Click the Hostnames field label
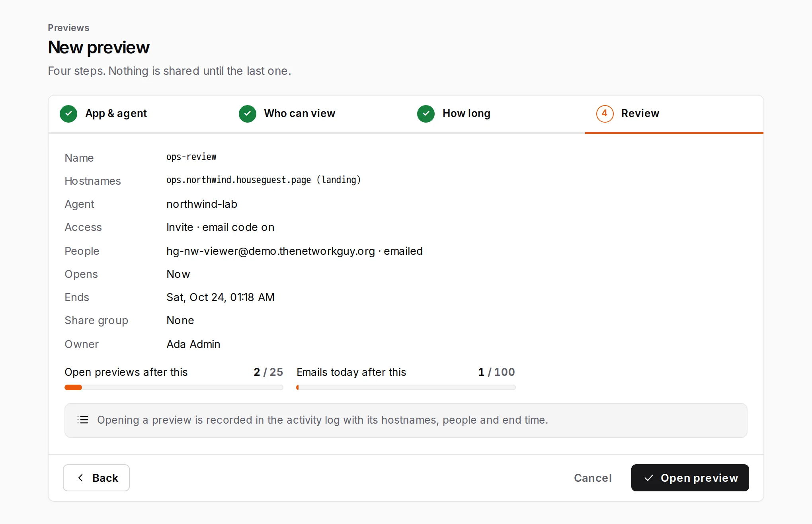This screenshot has width=812, height=524. (x=93, y=181)
